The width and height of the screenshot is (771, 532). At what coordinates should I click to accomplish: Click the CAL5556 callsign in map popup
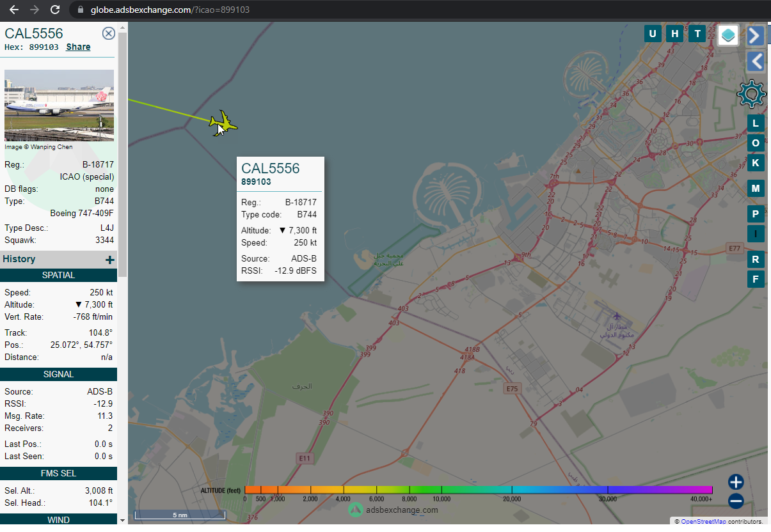click(271, 169)
